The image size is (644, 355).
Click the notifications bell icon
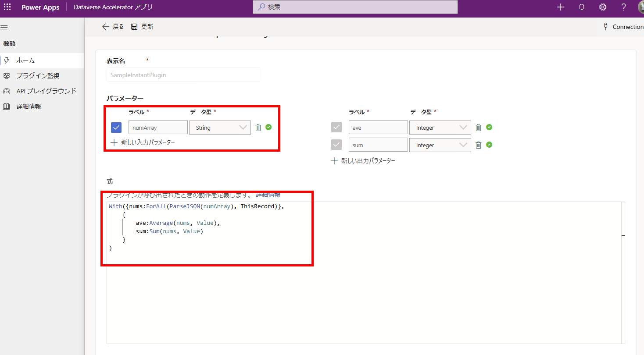(x=582, y=7)
